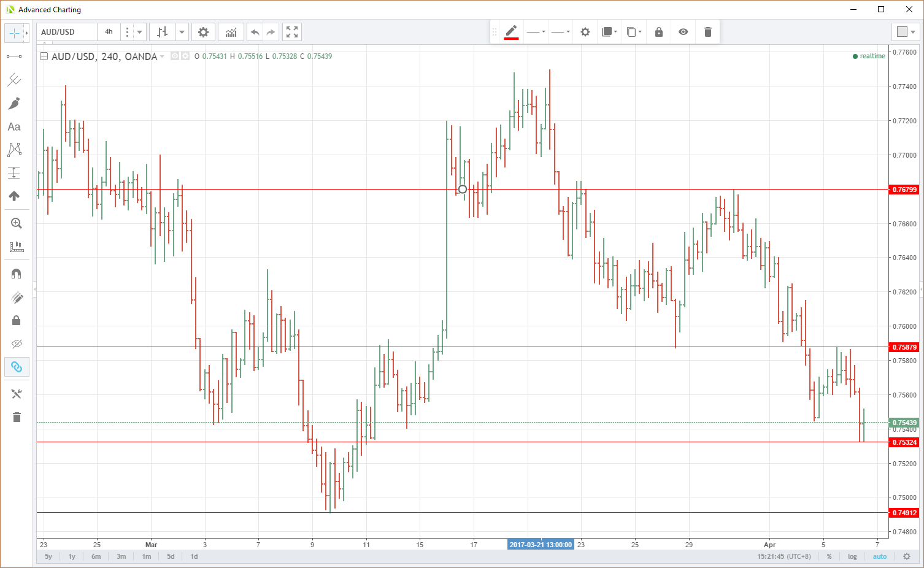Expand the cursor tool options arrow
924x568 pixels.
pyautogui.click(x=26, y=33)
